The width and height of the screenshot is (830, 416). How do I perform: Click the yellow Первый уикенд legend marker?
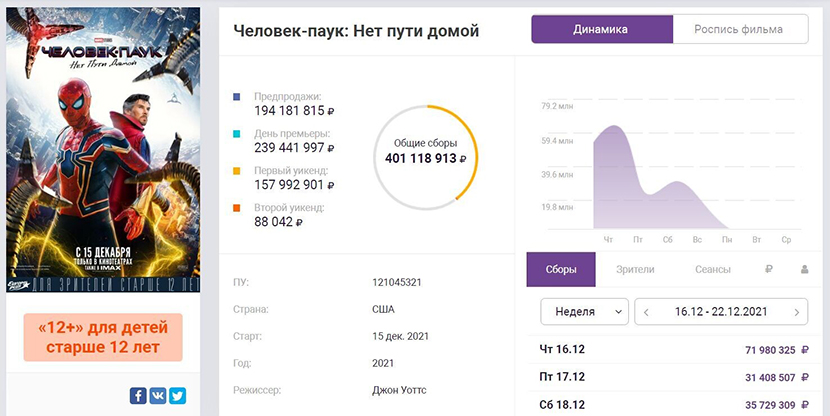pos(236,171)
